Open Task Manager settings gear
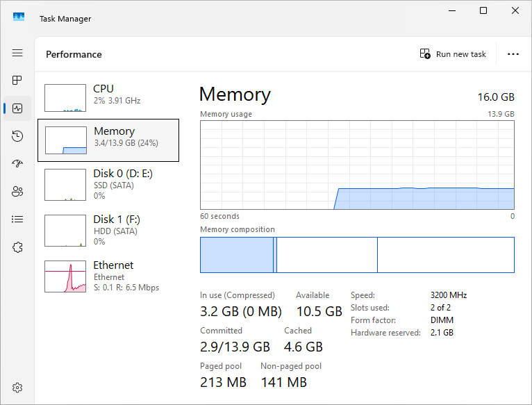 click(x=17, y=388)
